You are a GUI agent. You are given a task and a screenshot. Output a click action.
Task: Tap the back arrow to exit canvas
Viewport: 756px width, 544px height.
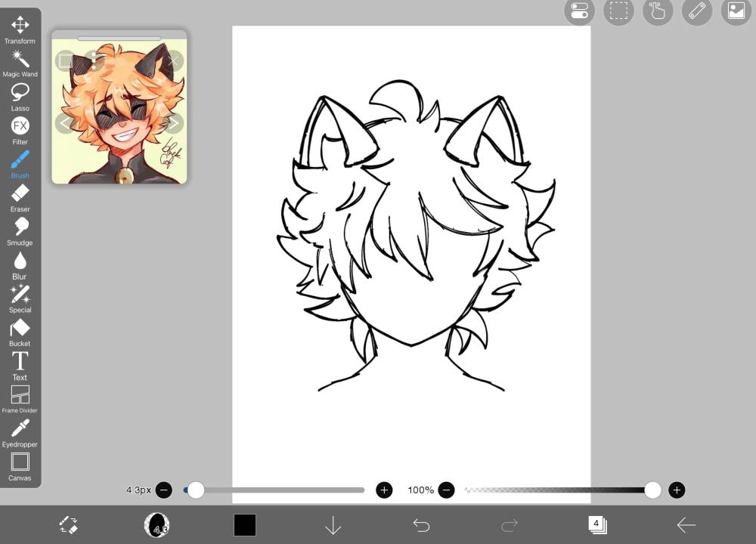686,524
